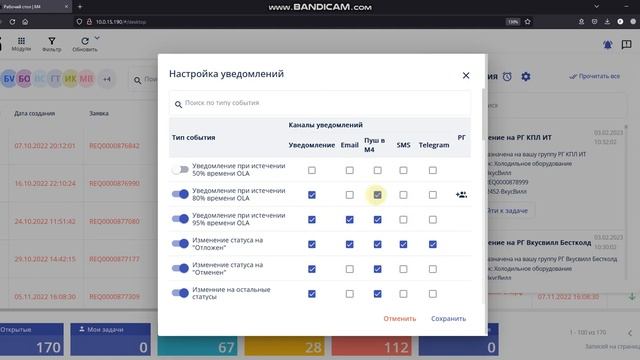Uncheck Email box for 95% OLA row
This screenshot has width=640, height=360.
pos(349,220)
